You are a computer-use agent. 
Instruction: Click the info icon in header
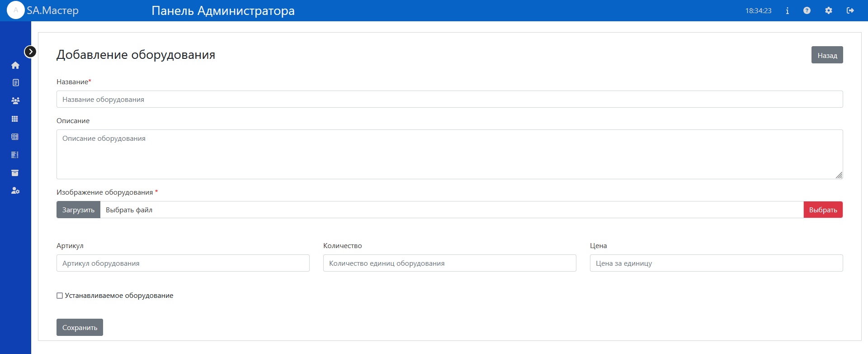[787, 10]
